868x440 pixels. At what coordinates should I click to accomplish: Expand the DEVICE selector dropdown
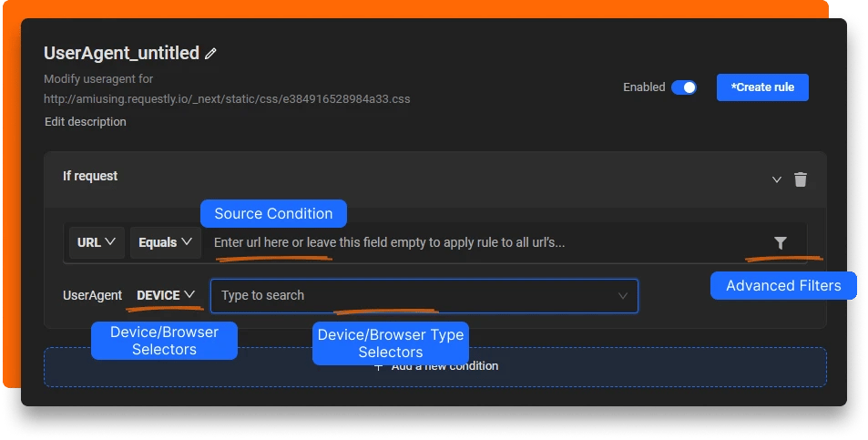166,295
